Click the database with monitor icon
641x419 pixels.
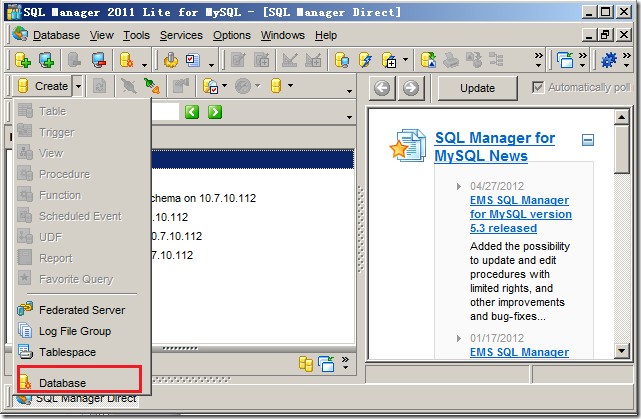pos(342,60)
